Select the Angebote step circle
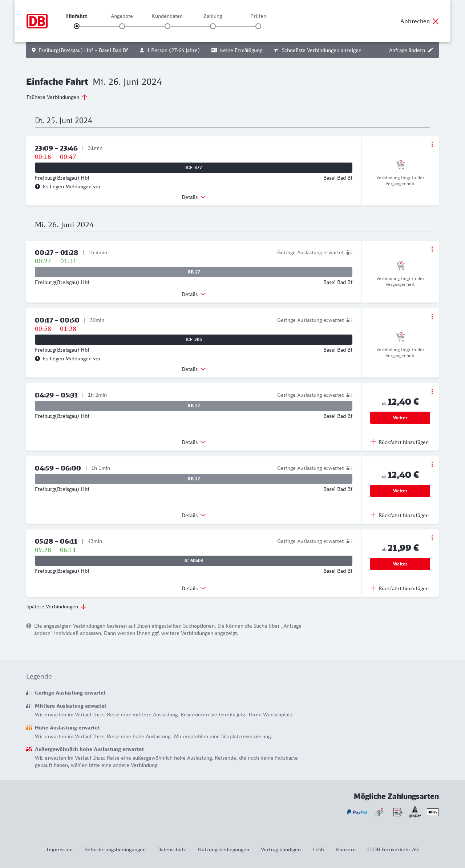The height and width of the screenshot is (868, 465). coord(122,26)
